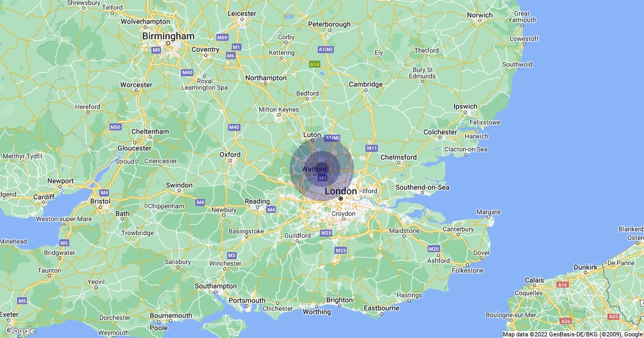Click the Cambridge city label

[x=366, y=84]
